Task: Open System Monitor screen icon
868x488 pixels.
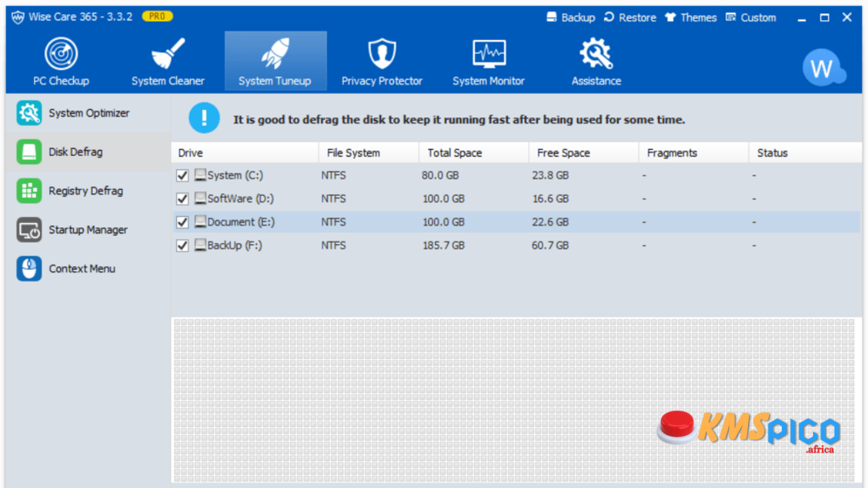Action: 489,54
